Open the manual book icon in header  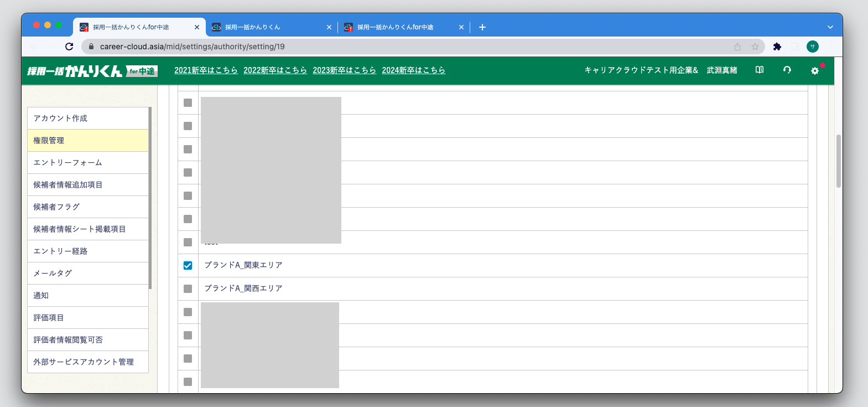(x=759, y=70)
